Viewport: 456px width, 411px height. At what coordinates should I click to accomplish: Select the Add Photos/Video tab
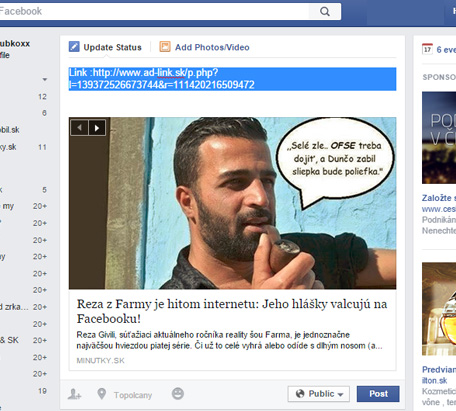204,47
